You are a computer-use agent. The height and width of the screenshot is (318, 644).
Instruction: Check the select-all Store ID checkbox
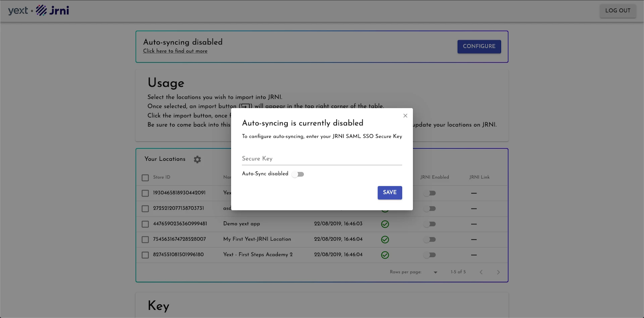pyautogui.click(x=145, y=178)
